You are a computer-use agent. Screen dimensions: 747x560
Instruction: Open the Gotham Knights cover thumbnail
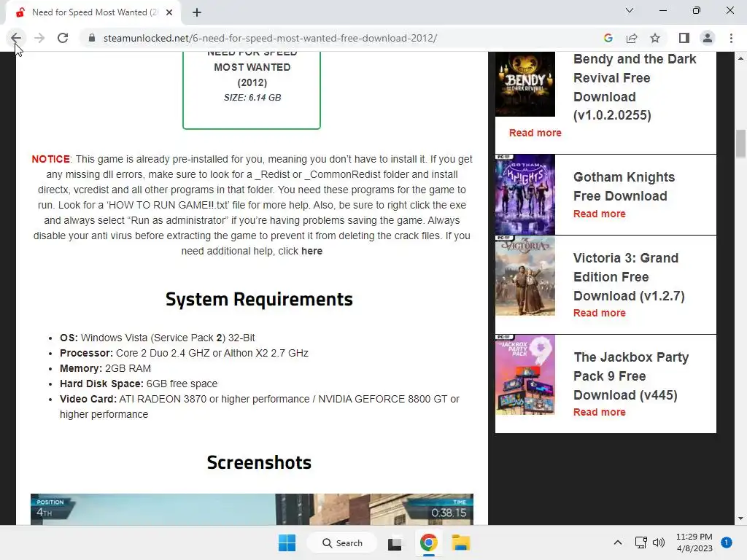point(525,194)
